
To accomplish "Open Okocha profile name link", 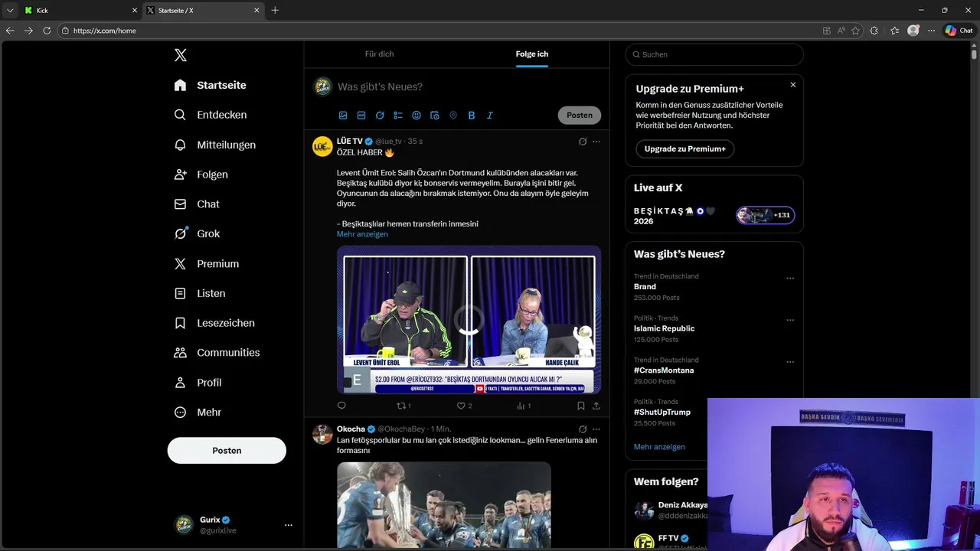I will (x=351, y=429).
